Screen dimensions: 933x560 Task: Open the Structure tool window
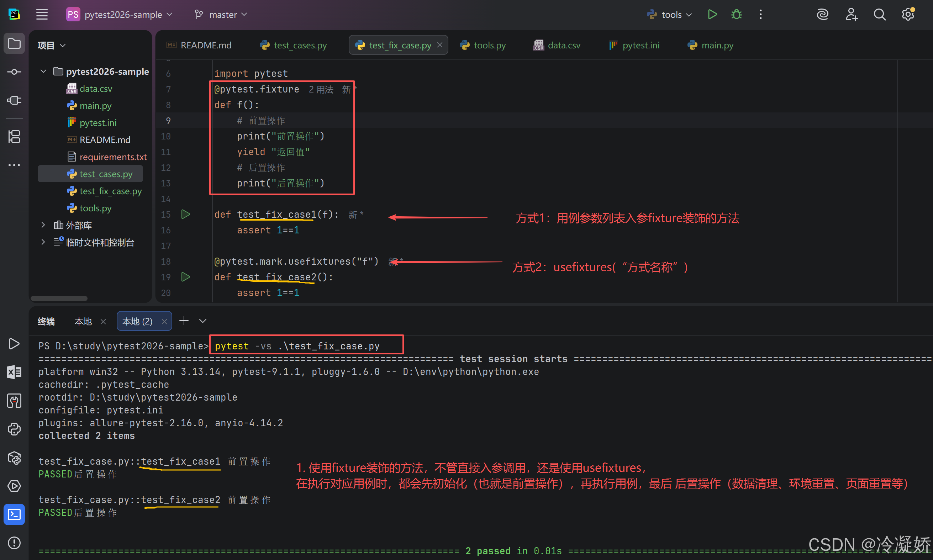point(14,137)
